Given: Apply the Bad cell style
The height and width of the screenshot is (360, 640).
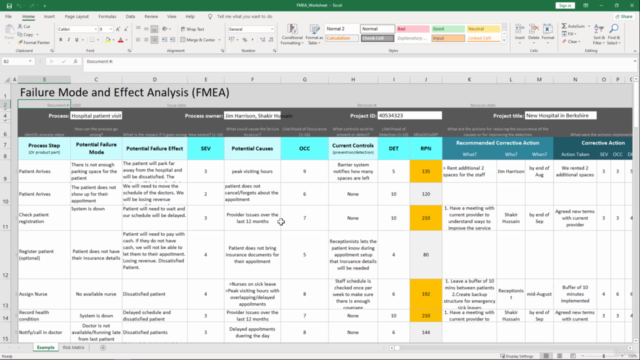Looking at the screenshot, I should (413, 29).
